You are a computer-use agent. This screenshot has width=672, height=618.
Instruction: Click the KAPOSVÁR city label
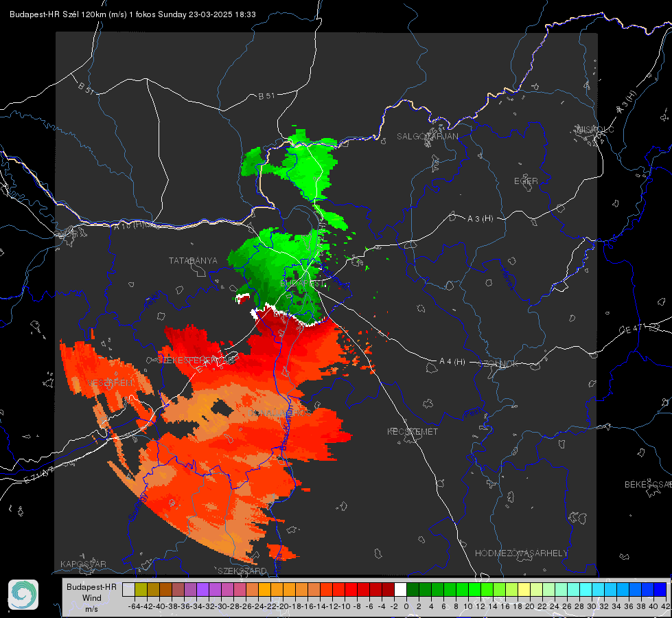coord(83,564)
